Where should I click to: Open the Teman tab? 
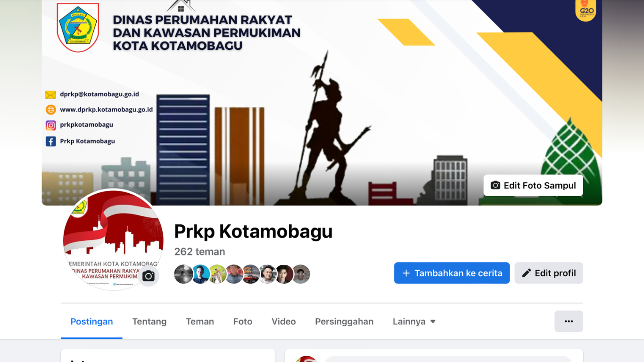click(200, 321)
